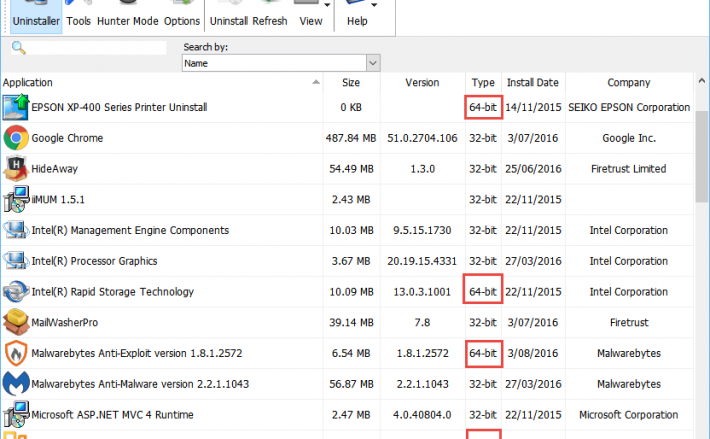Click version 9.5.15.1730 cell
The width and height of the screenshot is (710, 439).
point(422,230)
